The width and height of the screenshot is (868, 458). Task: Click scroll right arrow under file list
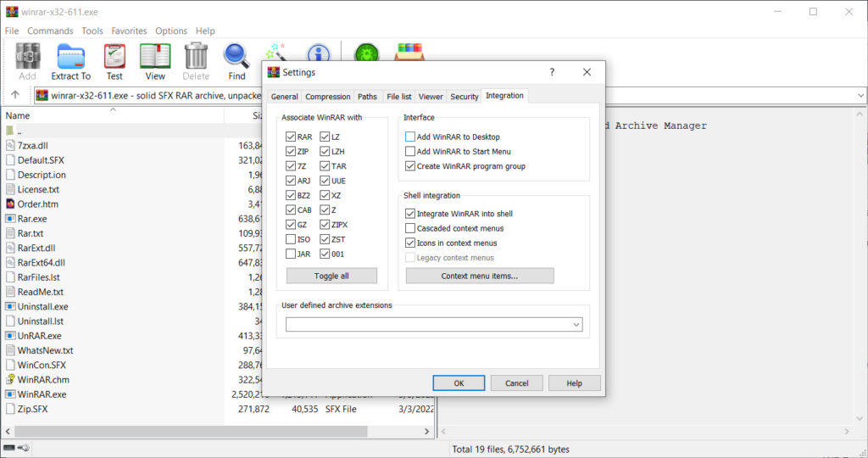pyautogui.click(x=427, y=431)
